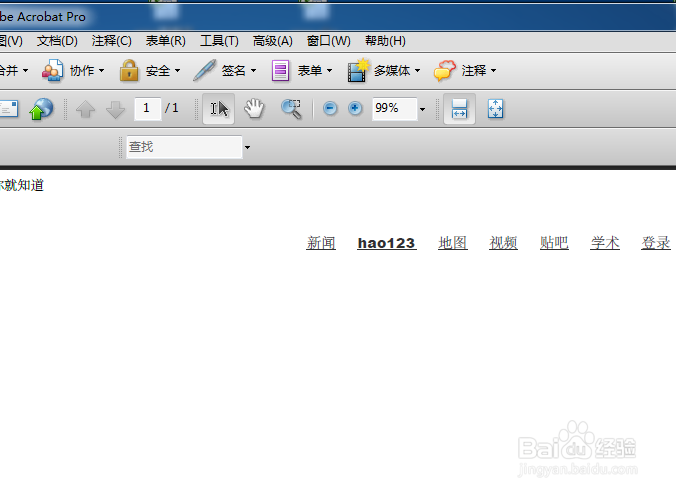This screenshot has width=676, height=493.
Task: Go to next page with down arrow
Action: 115,109
